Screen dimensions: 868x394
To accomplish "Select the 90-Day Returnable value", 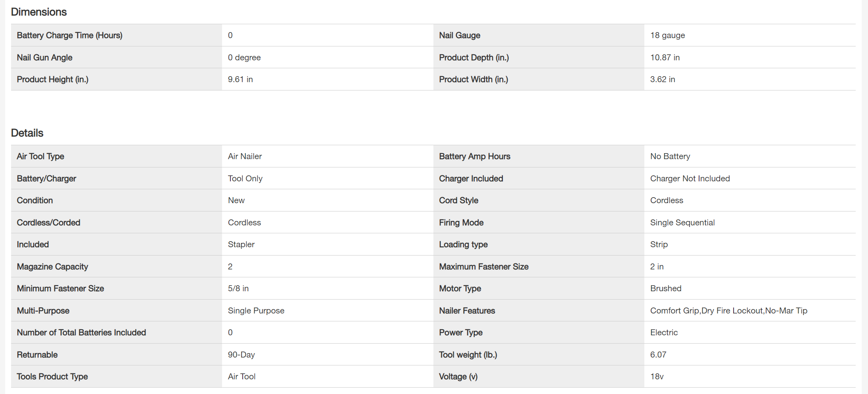I will pos(241,355).
